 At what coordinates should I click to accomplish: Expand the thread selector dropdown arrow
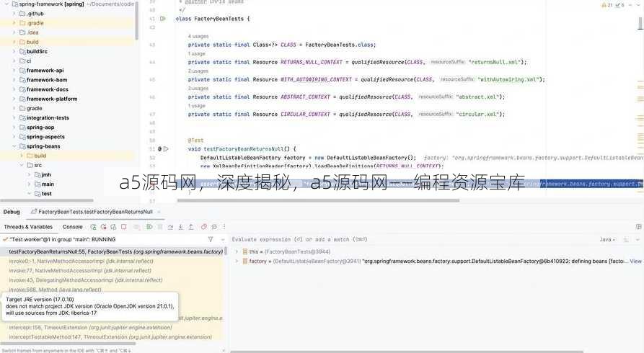[x=223, y=240]
